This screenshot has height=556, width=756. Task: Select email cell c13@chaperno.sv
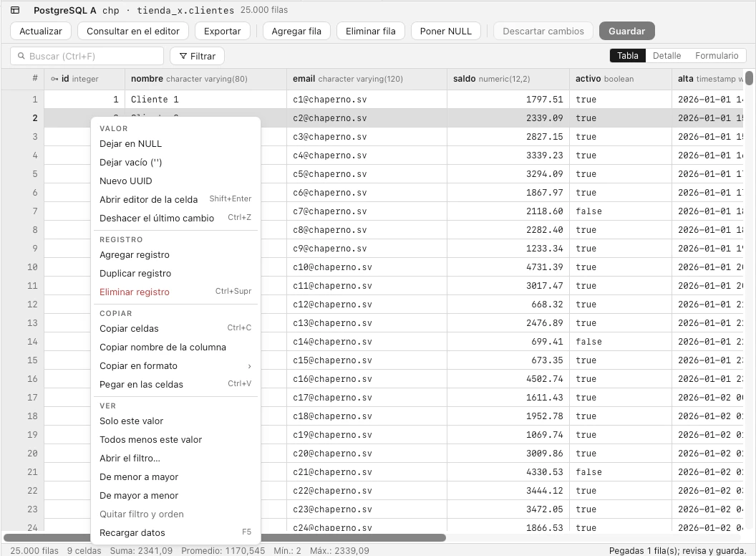click(367, 323)
